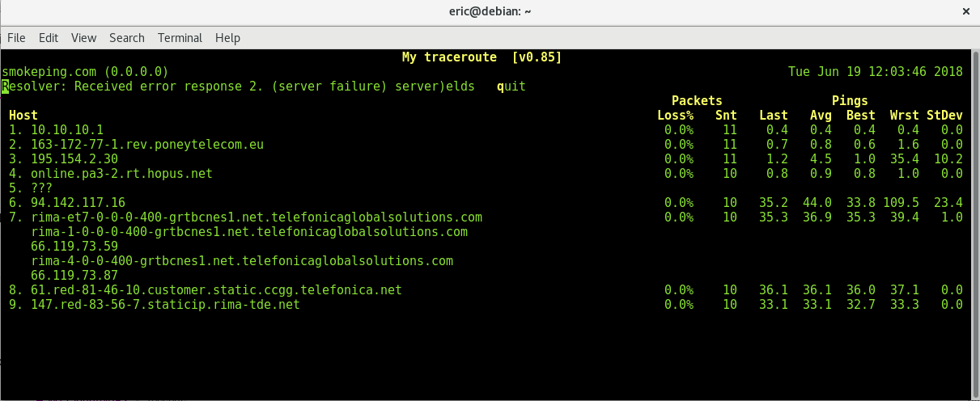
Task: Click the smokeping.com (0.0.0.0) target line
Action: tap(85, 72)
